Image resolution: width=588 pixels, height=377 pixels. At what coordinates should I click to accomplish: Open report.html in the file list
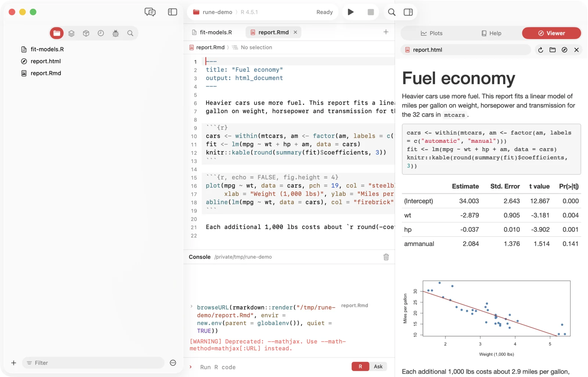[x=46, y=61]
